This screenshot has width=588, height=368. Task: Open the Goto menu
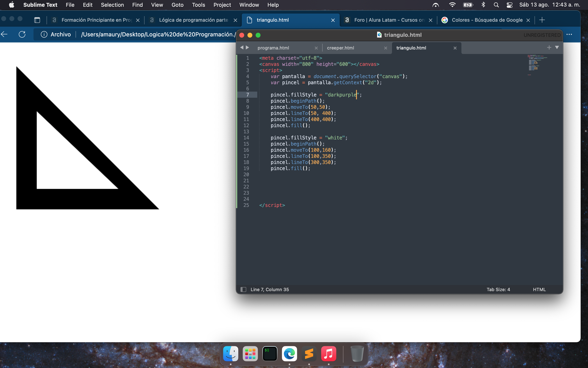pos(177,5)
